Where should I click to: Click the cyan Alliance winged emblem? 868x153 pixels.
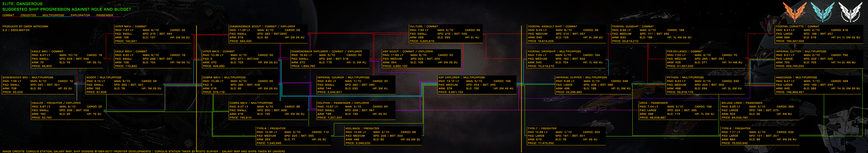point(822,11)
